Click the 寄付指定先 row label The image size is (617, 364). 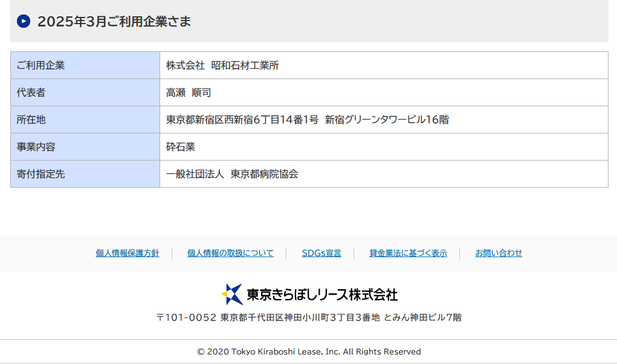[x=40, y=174]
